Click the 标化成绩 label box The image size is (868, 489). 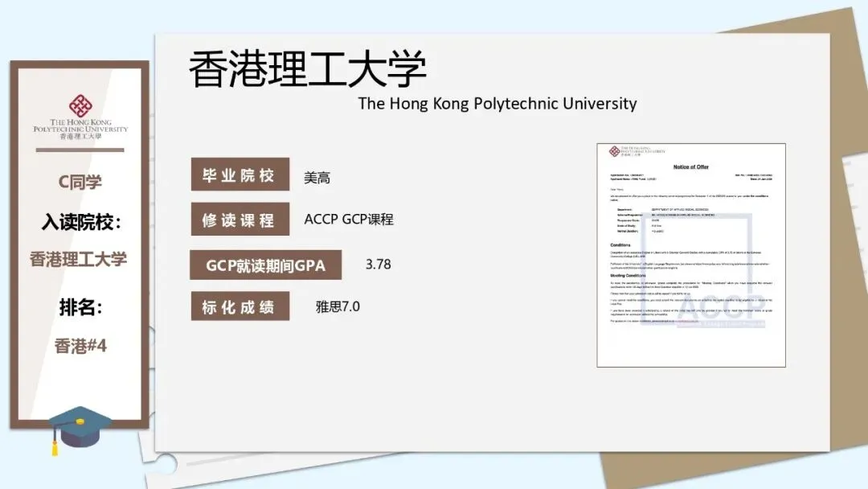click(x=240, y=306)
